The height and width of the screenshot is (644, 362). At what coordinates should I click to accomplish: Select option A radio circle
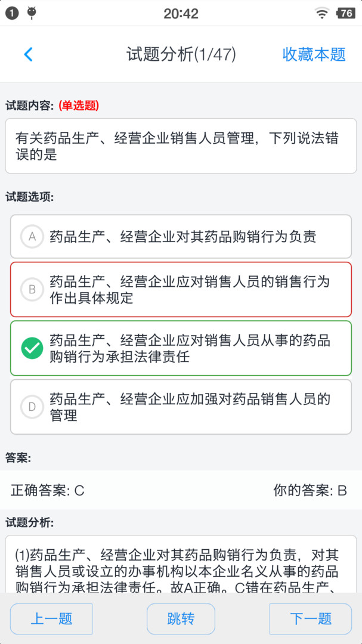point(32,237)
